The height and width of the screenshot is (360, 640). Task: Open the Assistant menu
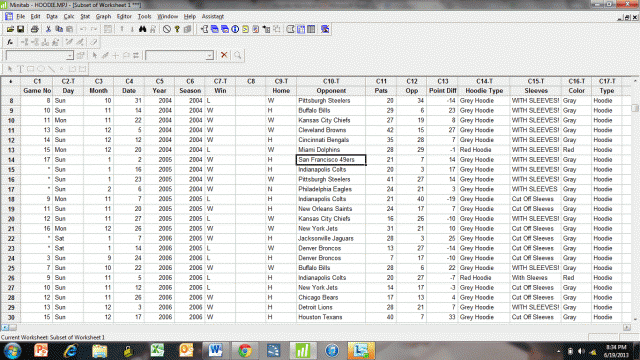[x=213, y=16]
